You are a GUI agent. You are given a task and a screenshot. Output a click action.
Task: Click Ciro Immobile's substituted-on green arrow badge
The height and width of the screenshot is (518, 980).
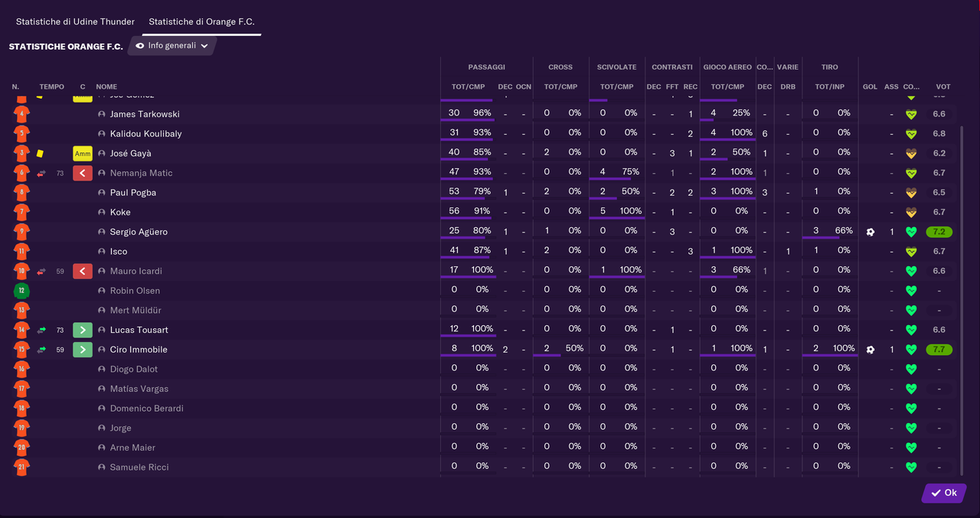pyautogui.click(x=83, y=350)
